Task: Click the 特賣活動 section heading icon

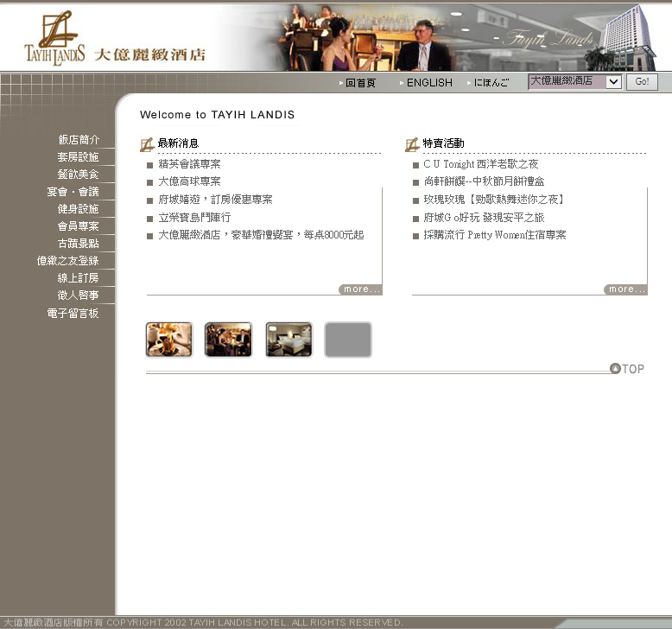Action: (412, 144)
